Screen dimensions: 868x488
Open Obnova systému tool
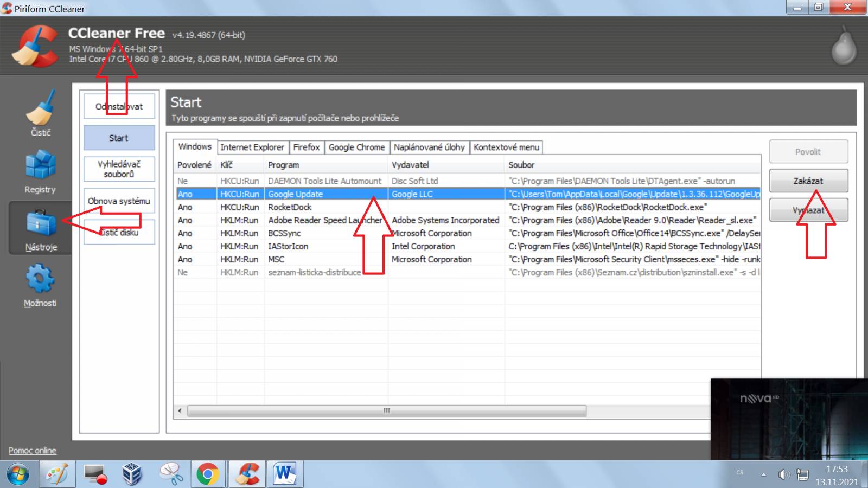coord(119,201)
